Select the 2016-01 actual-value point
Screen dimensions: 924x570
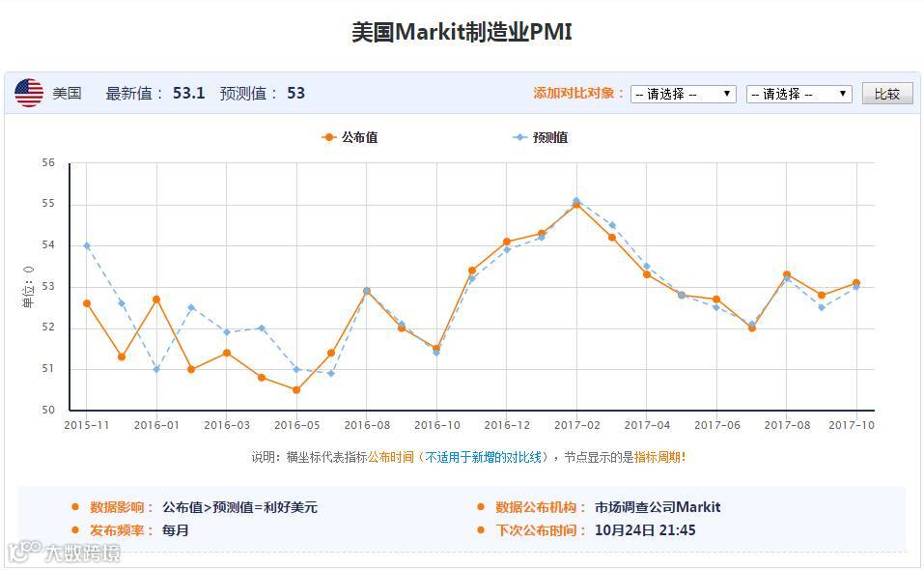[x=156, y=299]
